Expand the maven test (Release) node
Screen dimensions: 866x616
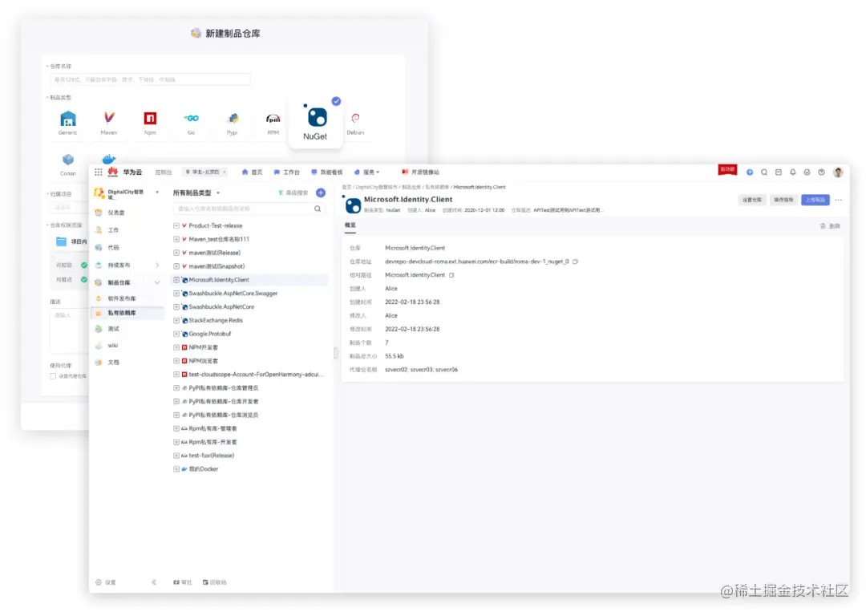176,253
